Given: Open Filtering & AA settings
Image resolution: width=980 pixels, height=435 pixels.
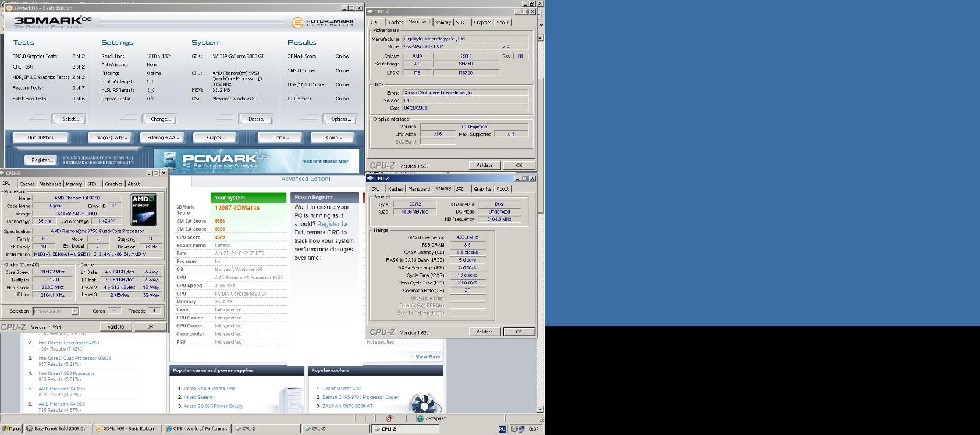Looking at the screenshot, I should 163,138.
